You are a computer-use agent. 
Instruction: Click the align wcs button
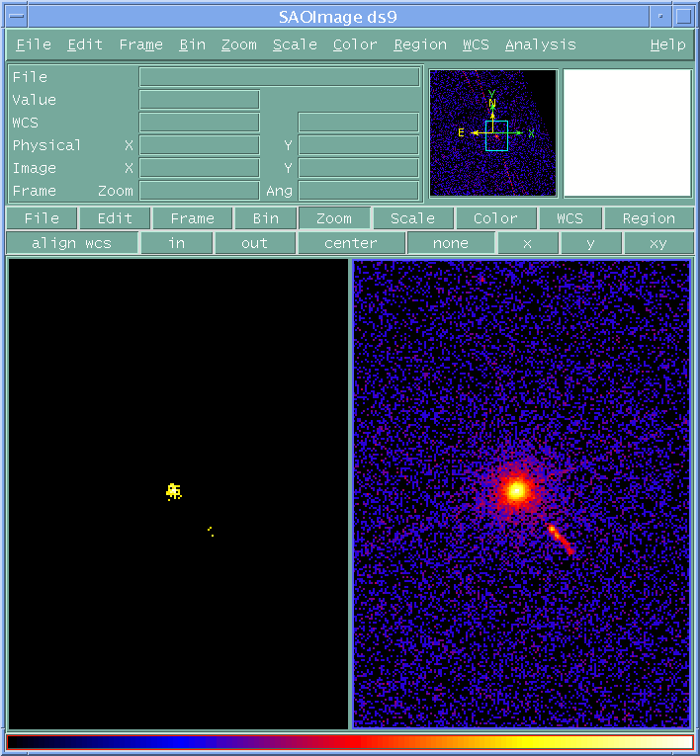[x=72, y=243]
